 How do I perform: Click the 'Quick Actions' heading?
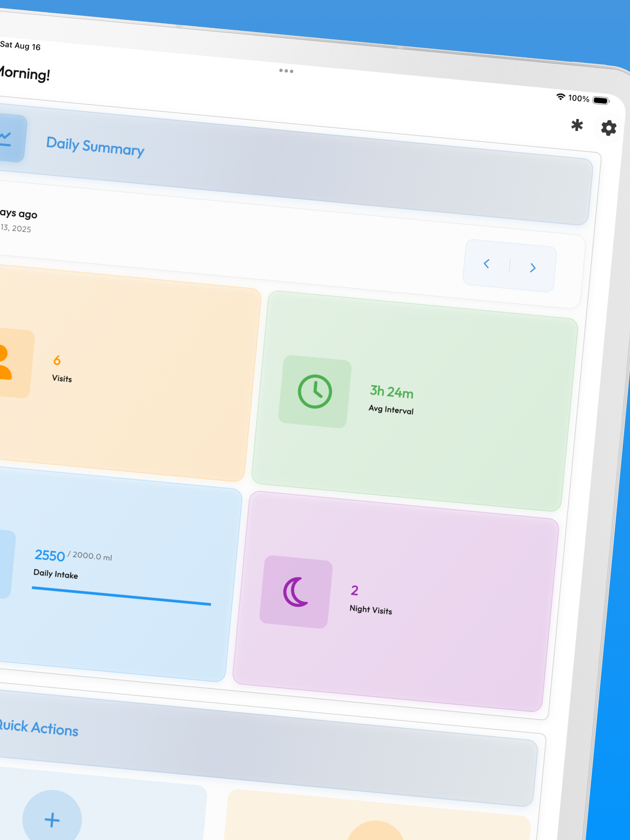(x=38, y=728)
